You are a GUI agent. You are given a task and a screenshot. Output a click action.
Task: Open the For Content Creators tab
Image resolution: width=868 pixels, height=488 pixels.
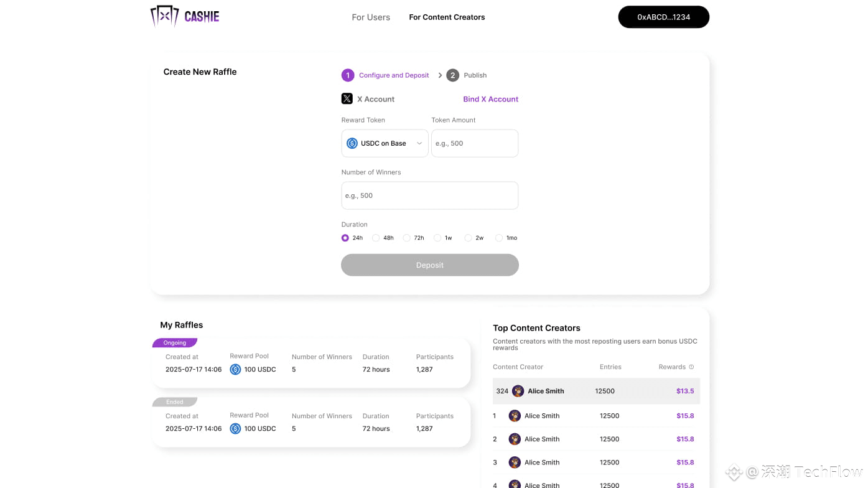tap(447, 17)
